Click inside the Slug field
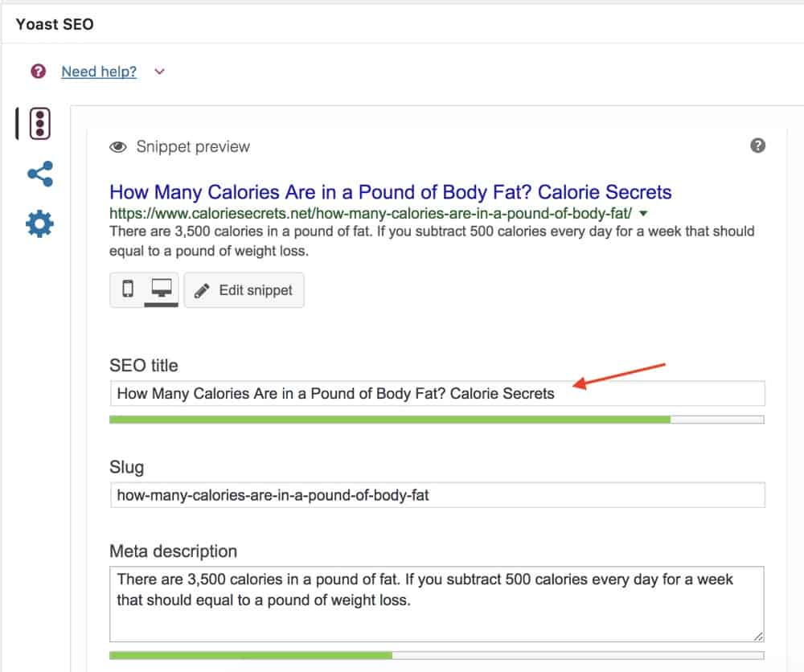Screen dimensions: 804x672 pyautogui.click(x=437, y=495)
